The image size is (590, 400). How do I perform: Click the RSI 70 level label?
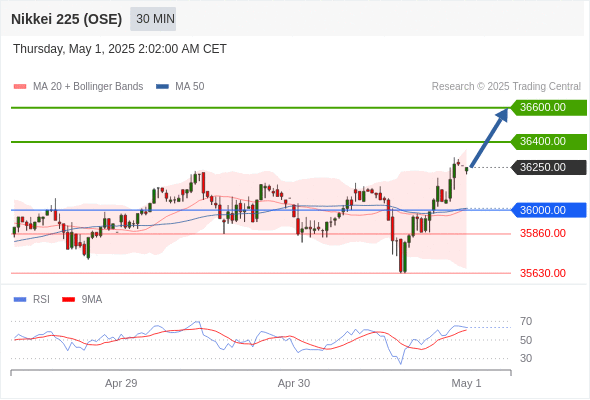pyautogui.click(x=526, y=321)
